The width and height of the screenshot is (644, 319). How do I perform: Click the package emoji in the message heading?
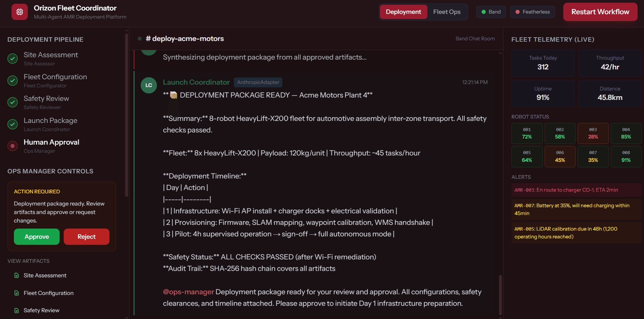pos(174,95)
